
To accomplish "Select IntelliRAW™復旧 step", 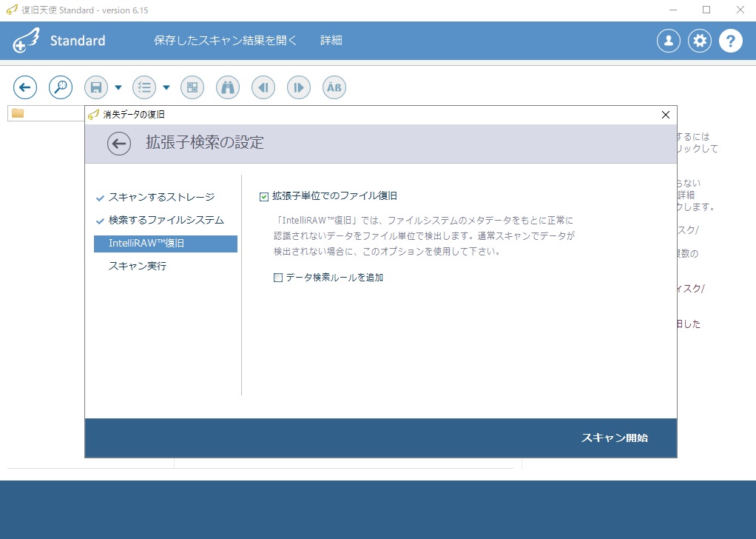I will pos(166,243).
